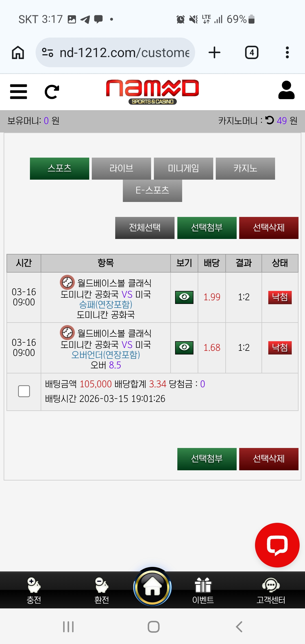Click the page refresh icon
The image size is (305, 644).
coord(52,92)
